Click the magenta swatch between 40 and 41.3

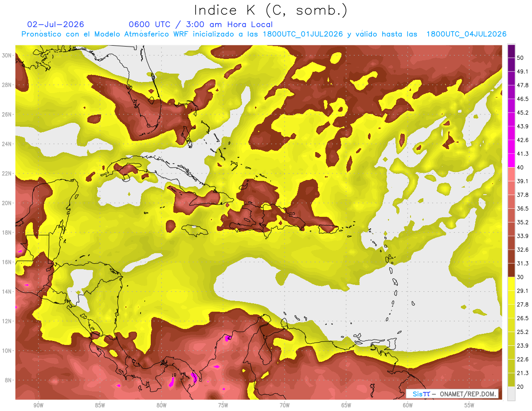coord(511,160)
